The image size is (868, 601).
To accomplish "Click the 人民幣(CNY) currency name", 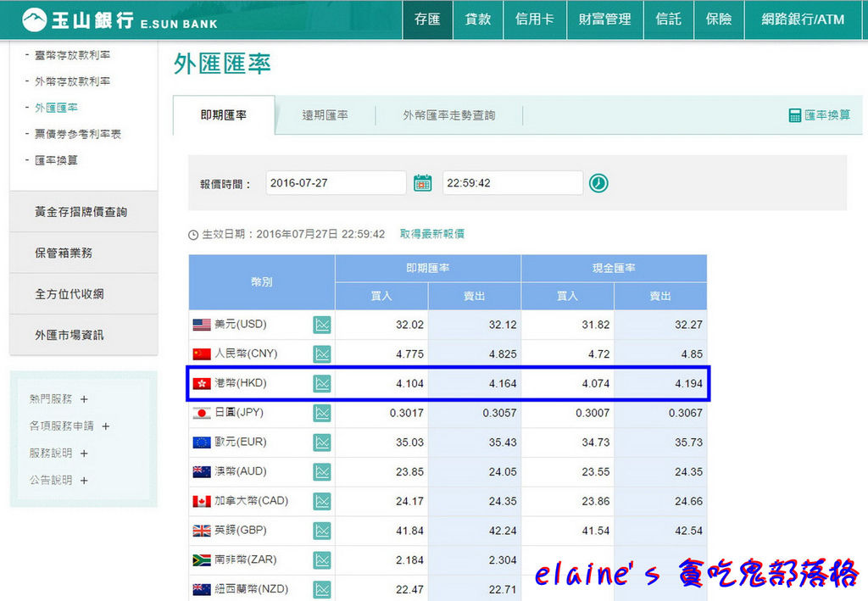I will pyautogui.click(x=246, y=353).
